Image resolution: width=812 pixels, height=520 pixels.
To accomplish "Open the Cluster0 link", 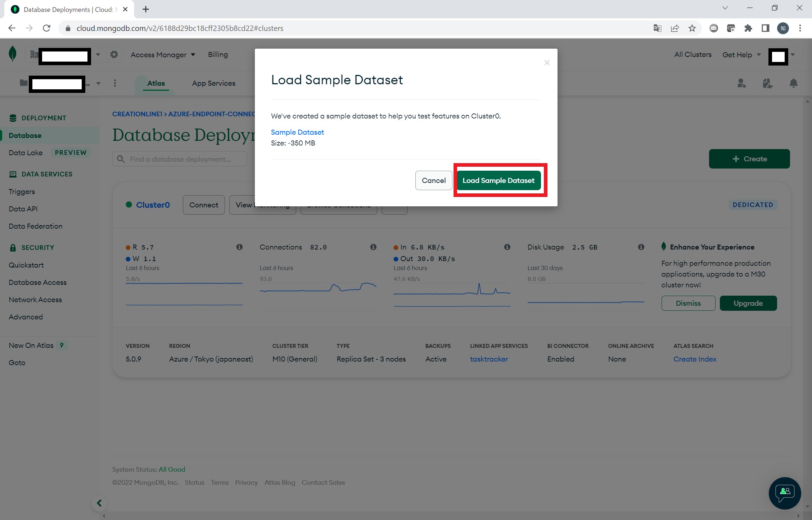I will pyautogui.click(x=153, y=205).
